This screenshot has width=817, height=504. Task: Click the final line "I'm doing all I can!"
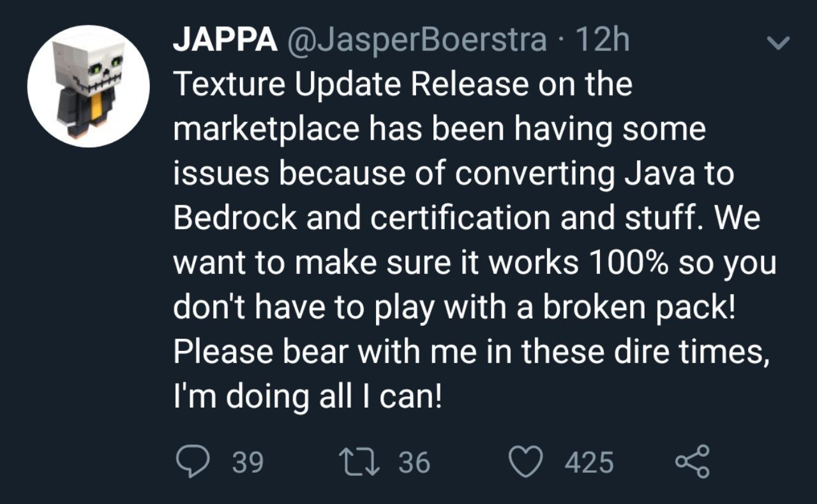tap(308, 398)
